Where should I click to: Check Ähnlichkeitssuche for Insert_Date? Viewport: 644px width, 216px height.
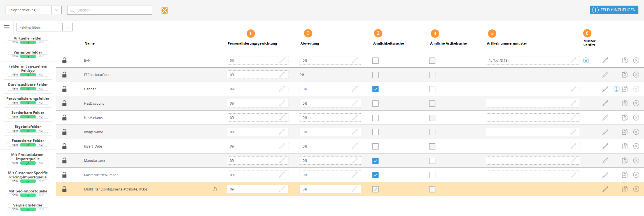pyautogui.click(x=375, y=146)
